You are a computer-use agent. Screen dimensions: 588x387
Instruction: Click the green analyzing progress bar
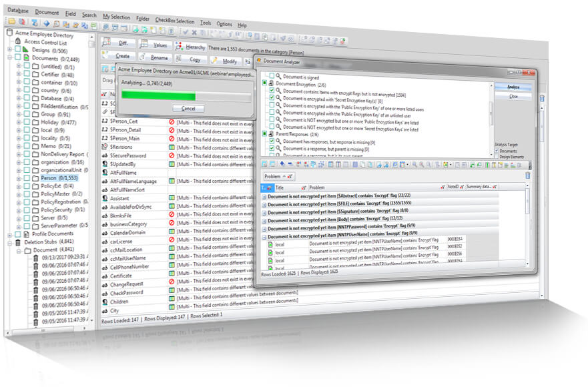pyautogui.click(x=158, y=95)
